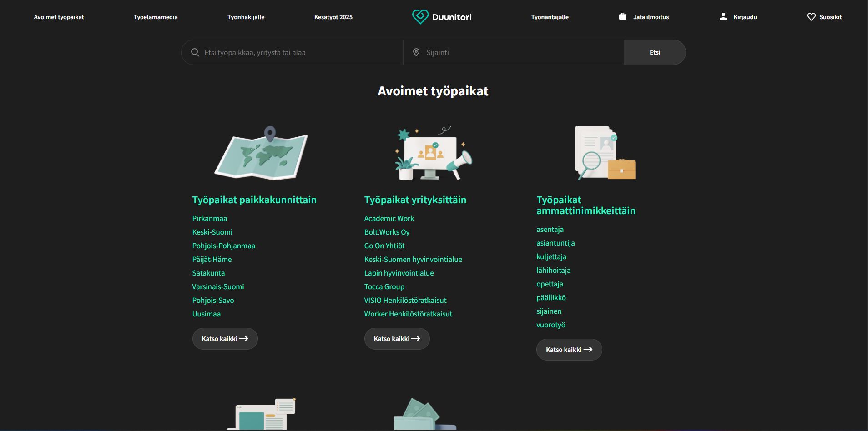Screen dimensions: 868x431
Task: Open the Työnantajalle menu item
Action: pyautogui.click(x=550, y=17)
